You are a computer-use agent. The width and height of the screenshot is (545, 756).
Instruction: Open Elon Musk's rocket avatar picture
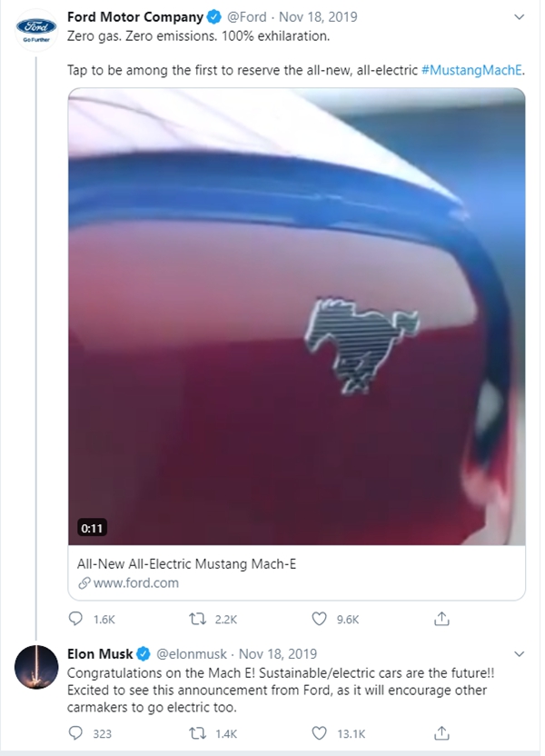[x=36, y=674]
